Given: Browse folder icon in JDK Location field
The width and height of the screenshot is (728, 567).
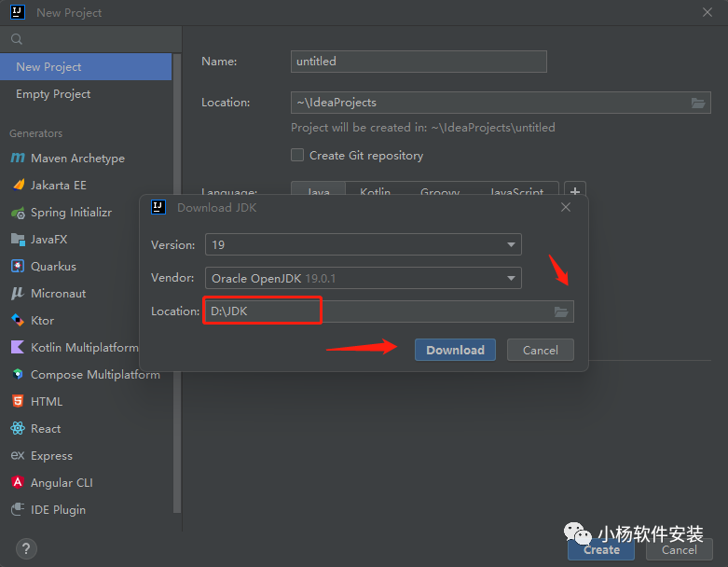Looking at the screenshot, I should [x=561, y=311].
